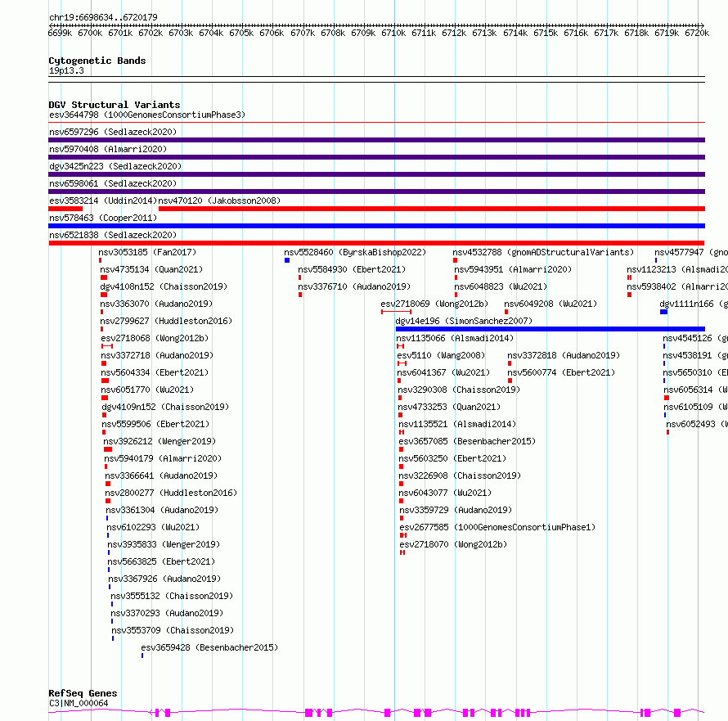This screenshot has height=721, width=728.
Task: Open nsv6043077 (Wu2021) entry
Action: (445, 493)
